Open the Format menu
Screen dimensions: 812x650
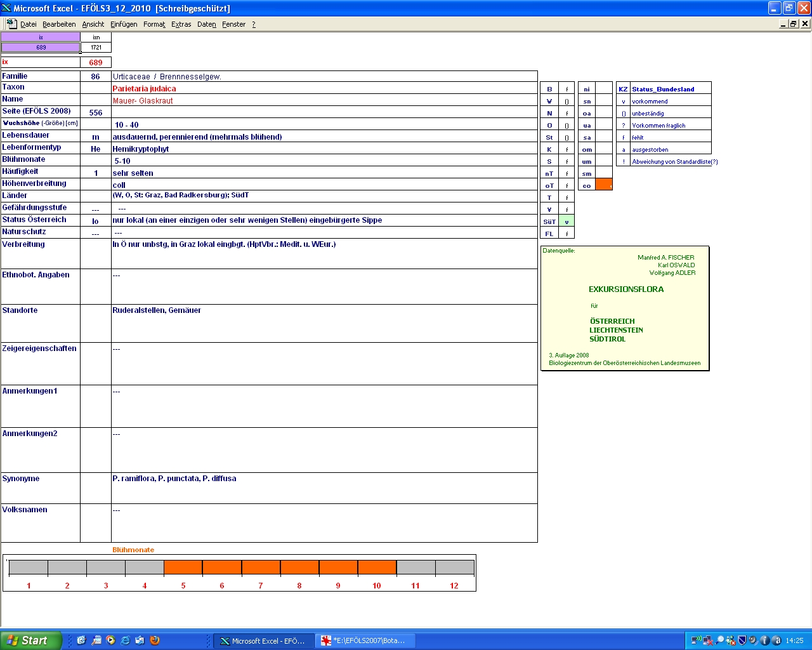coord(154,24)
